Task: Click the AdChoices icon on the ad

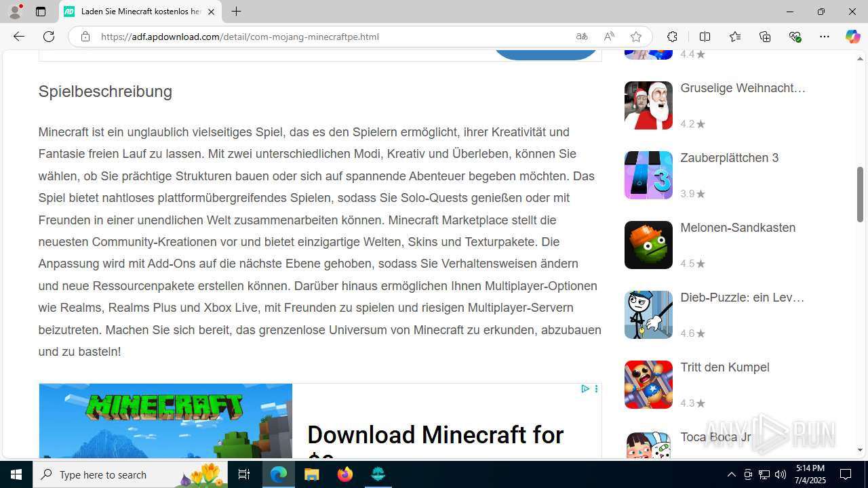Action: [x=585, y=389]
